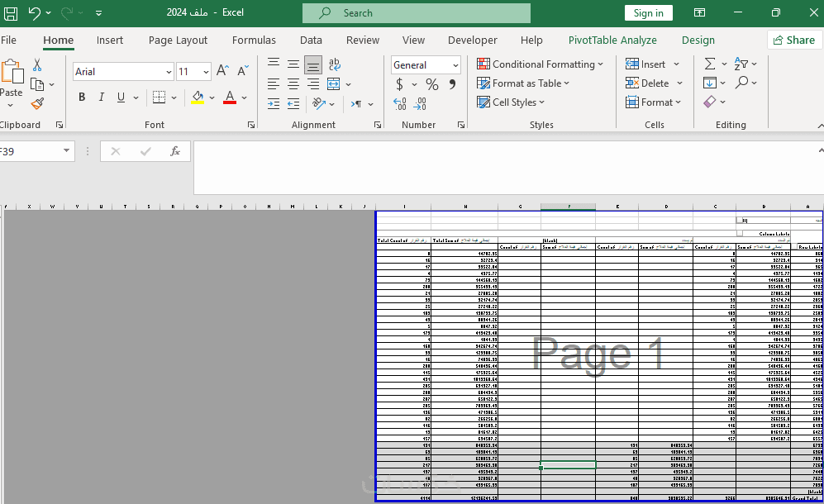Click the Save icon in title bar
Screen dimensions: 824x504
(x=11, y=13)
